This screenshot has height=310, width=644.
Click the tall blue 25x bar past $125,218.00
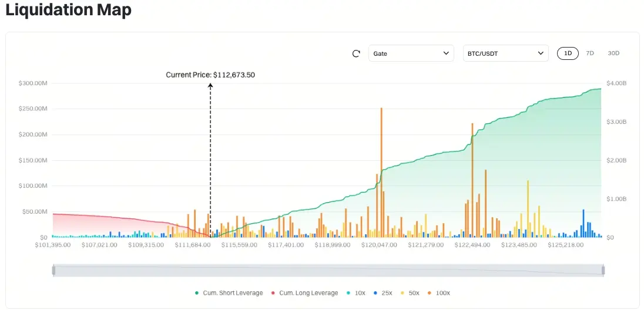coord(583,223)
